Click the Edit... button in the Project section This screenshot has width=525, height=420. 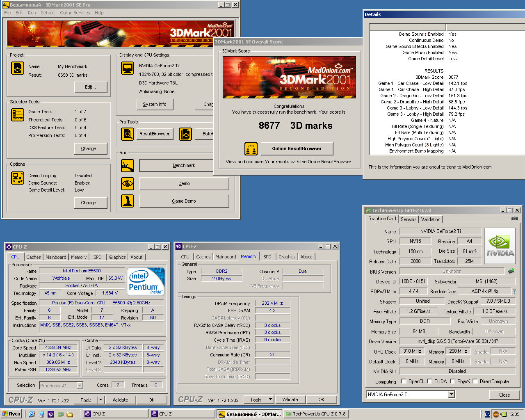coord(91,87)
